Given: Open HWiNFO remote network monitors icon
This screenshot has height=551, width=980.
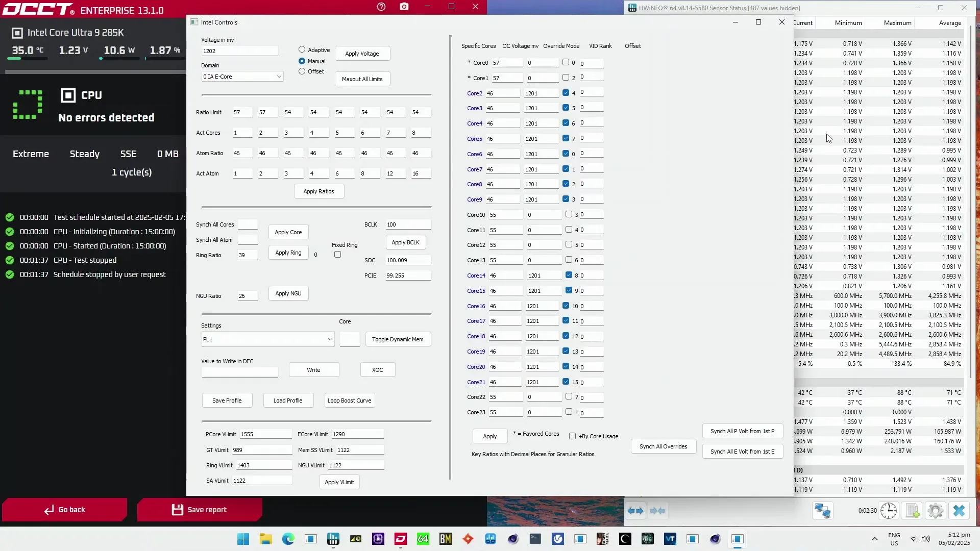Looking at the screenshot, I should [822, 511].
